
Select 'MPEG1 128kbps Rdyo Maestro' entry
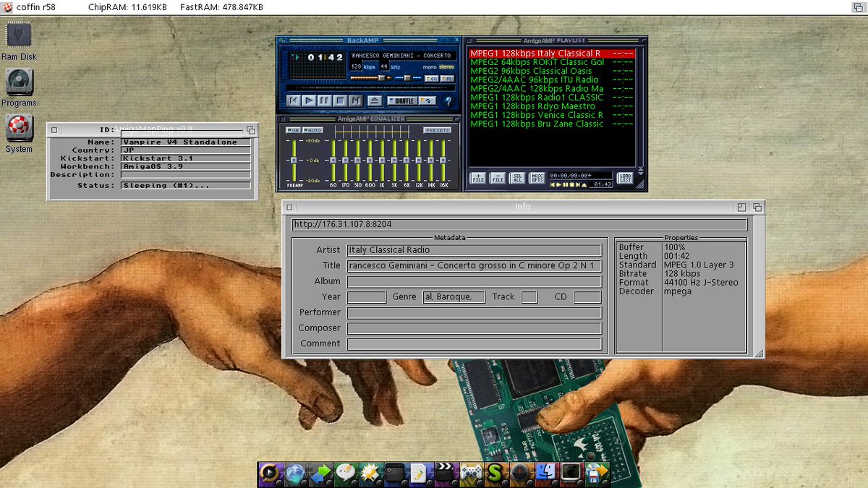click(552, 106)
